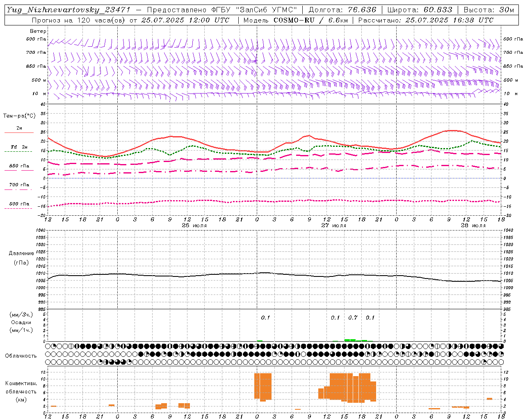Click the station name Yug_Nizhnevartovsky_23471
This screenshot has height=420, width=525.
coord(68,10)
